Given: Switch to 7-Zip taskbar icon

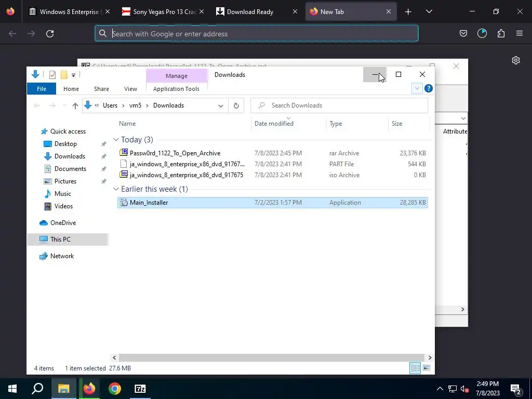Looking at the screenshot, I should 140,389.
